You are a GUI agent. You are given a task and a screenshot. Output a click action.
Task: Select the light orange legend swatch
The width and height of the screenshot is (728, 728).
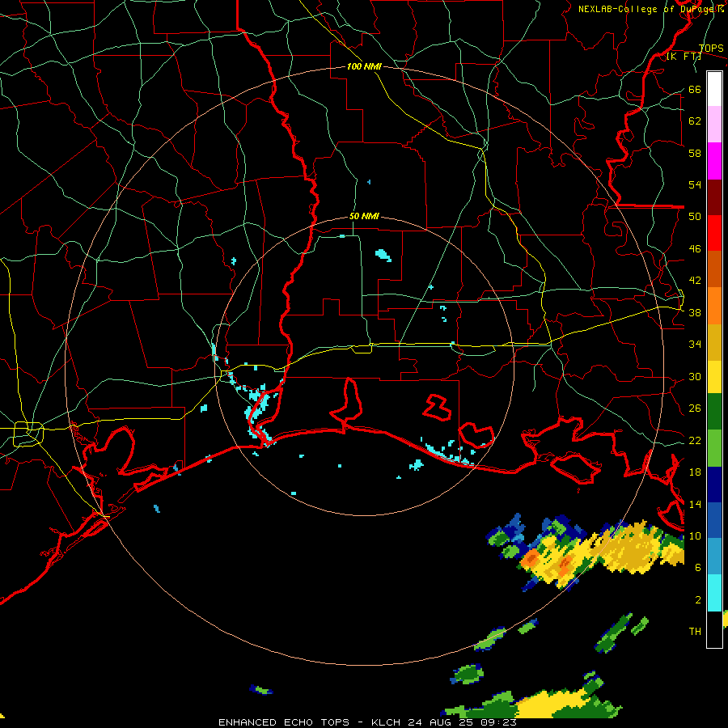714,306
